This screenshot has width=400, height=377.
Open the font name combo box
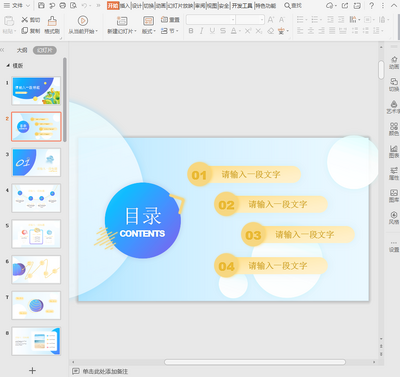tap(211, 20)
